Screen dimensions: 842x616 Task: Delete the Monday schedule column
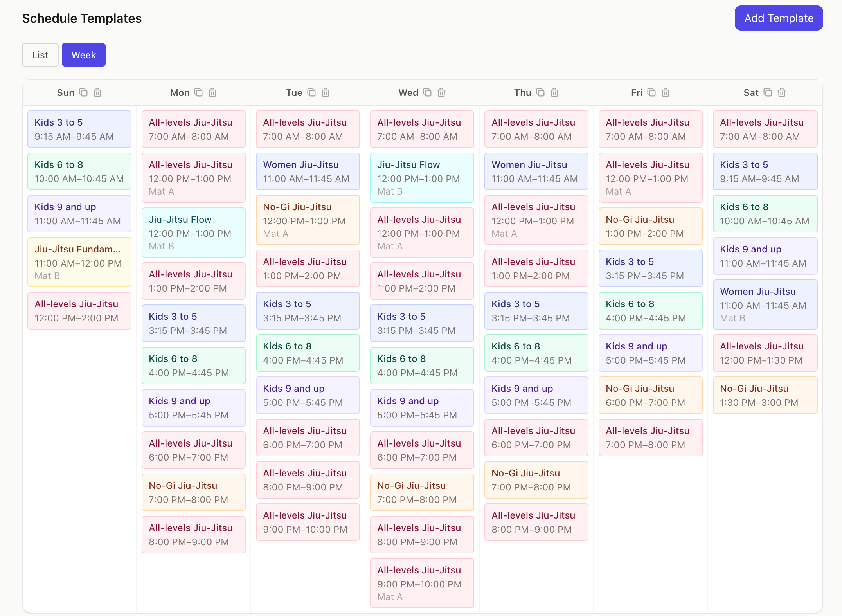point(212,92)
